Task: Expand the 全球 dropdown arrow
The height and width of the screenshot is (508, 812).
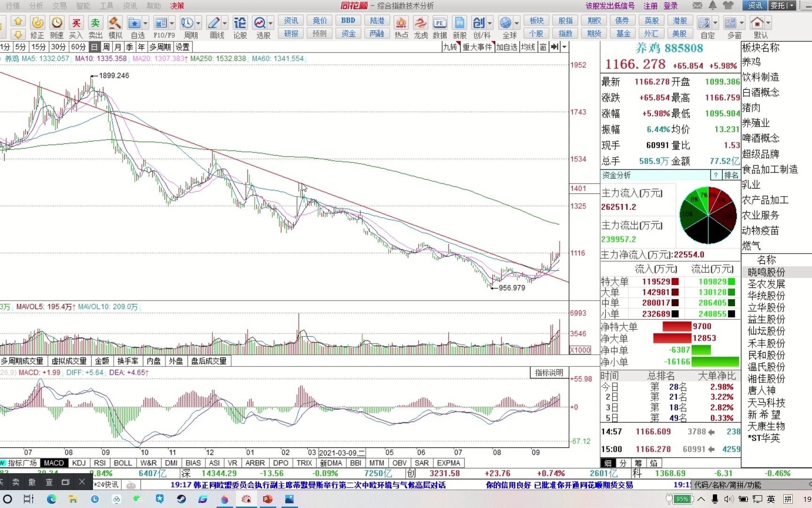Action: tap(516, 23)
